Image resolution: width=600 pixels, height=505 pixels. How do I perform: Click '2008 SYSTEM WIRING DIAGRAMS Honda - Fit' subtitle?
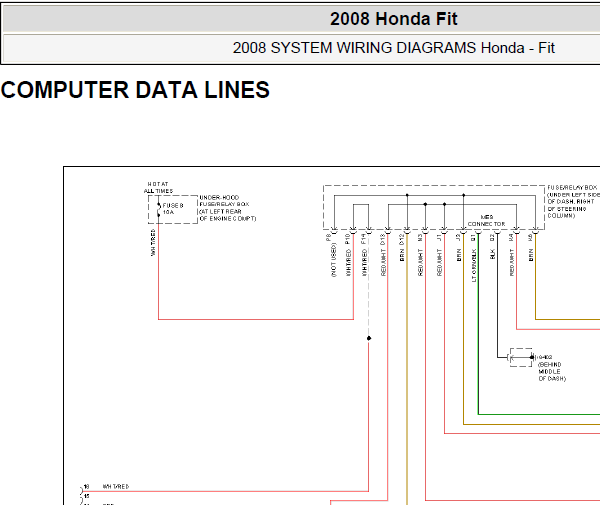(x=393, y=48)
